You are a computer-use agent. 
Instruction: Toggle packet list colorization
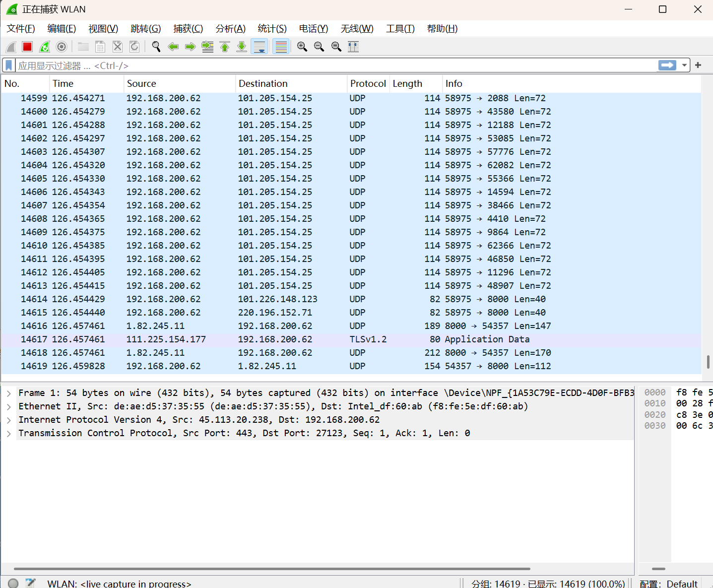(x=281, y=47)
